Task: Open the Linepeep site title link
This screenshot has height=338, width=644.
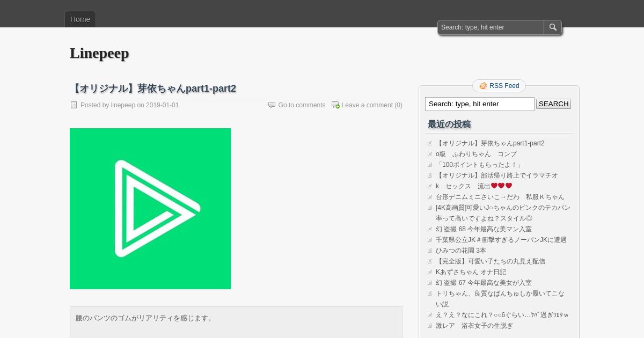Action: [99, 53]
